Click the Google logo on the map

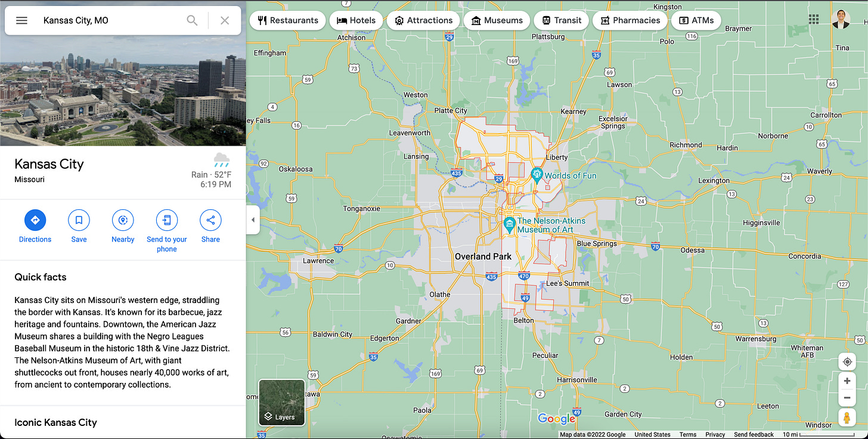click(557, 419)
